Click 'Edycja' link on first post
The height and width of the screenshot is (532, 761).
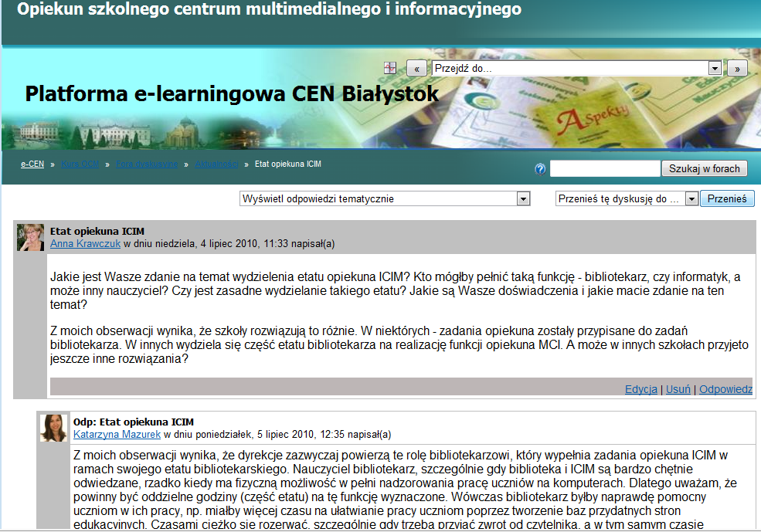coord(641,389)
